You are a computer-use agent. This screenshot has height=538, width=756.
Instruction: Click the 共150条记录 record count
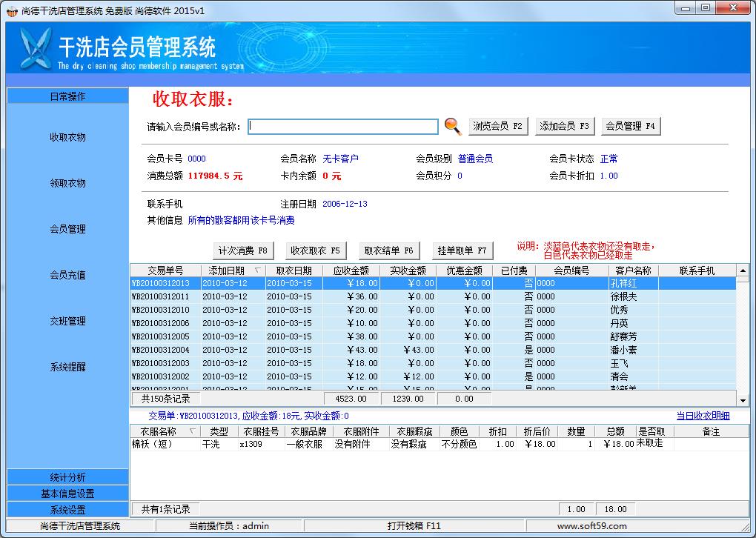click(165, 399)
